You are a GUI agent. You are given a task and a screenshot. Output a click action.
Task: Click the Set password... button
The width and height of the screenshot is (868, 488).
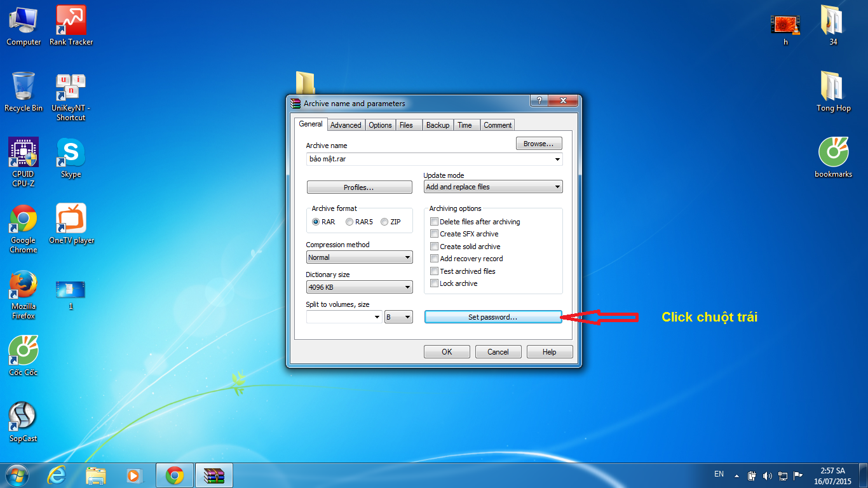pos(493,316)
